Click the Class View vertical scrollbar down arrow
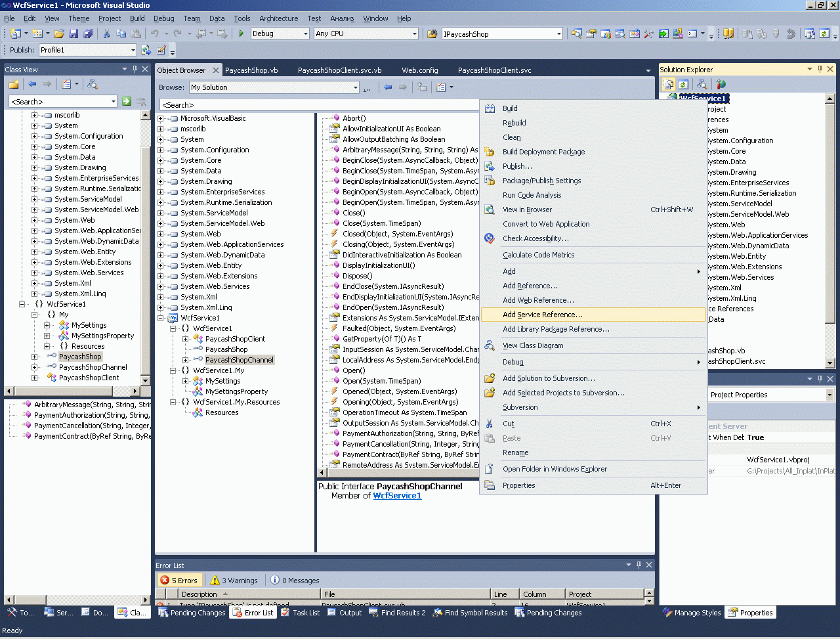This screenshot has width=840, height=639. (145, 380)
